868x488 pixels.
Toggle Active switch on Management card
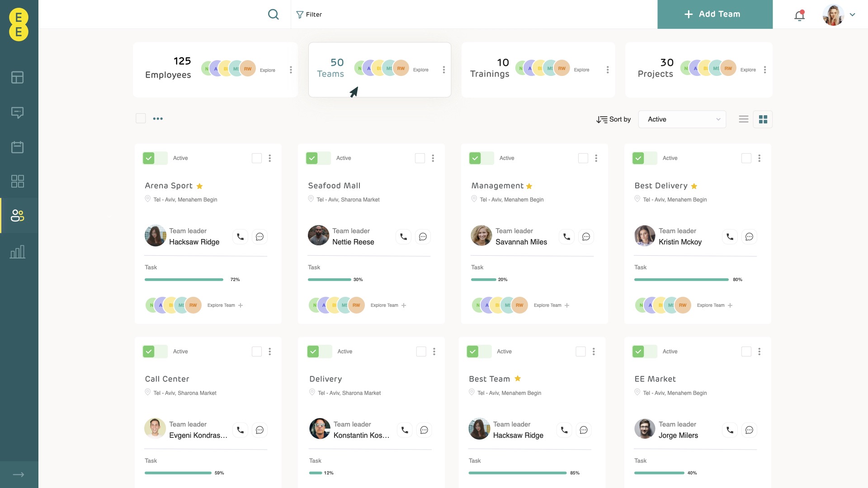tap(481, 158)
